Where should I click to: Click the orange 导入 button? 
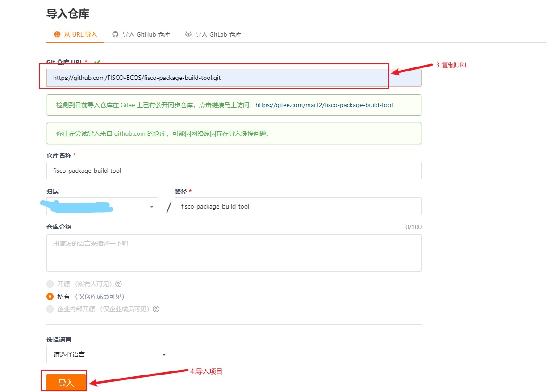66,383
